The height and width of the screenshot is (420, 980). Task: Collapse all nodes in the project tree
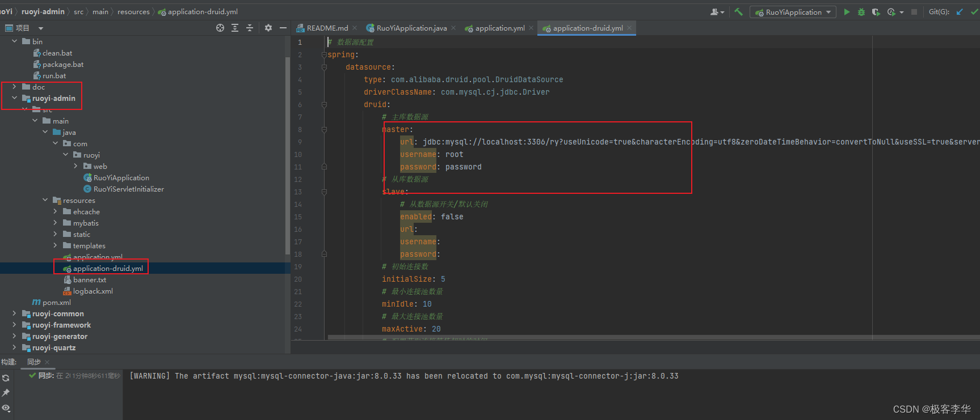(250, 28)
